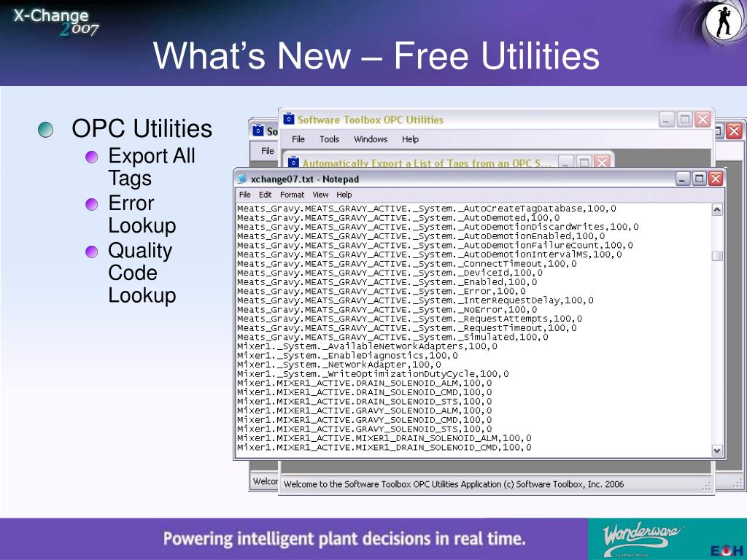Click the _ConnectTimeout,100,0 line
This screenshot has width=747, height=560.
tap(406, 263)
